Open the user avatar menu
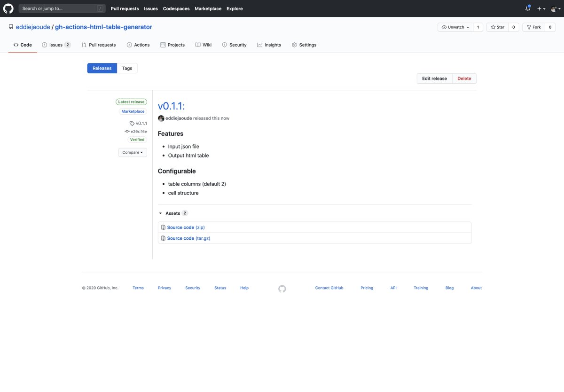The image size is (564, 392). pyautogui.click(x=556, y=8)
